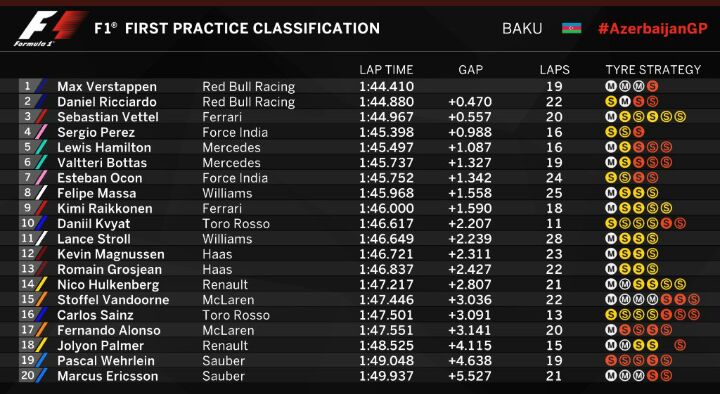Viewport: 720px width, 394px height.
Task: Click the Mercedes teal stripe beside Lewis Hamilton
Action: 41,147
